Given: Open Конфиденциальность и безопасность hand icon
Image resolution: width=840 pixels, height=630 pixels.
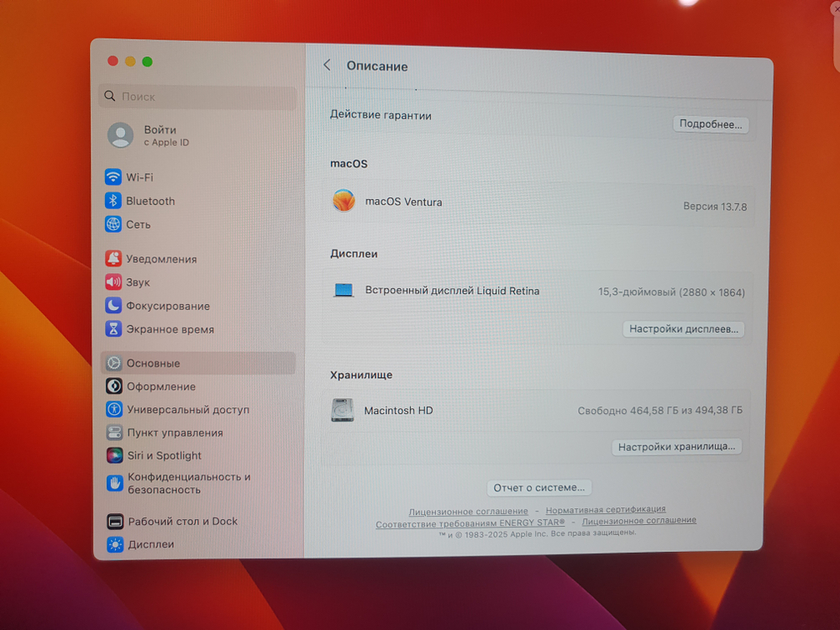Looking at the screenshot, I should (114, 483).
